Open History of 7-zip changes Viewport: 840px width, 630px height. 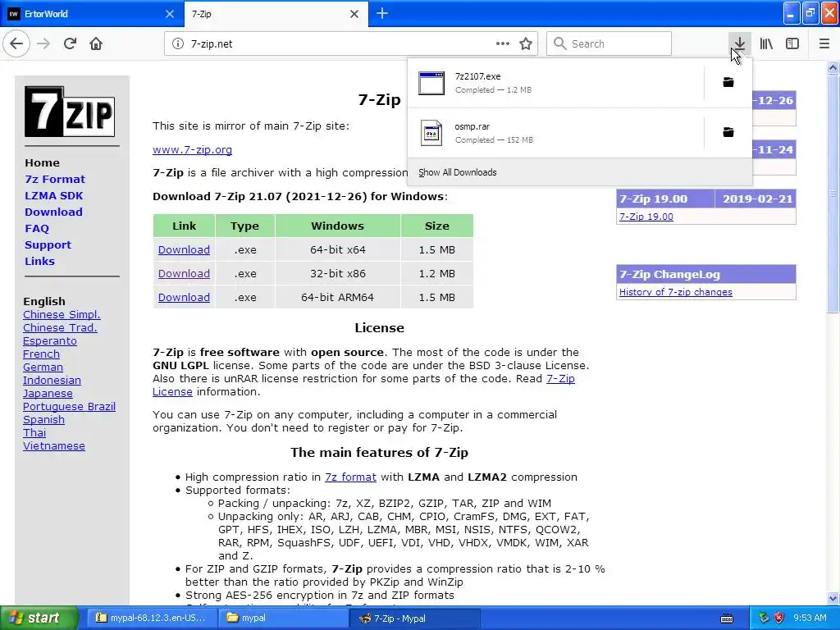(676, 292)
